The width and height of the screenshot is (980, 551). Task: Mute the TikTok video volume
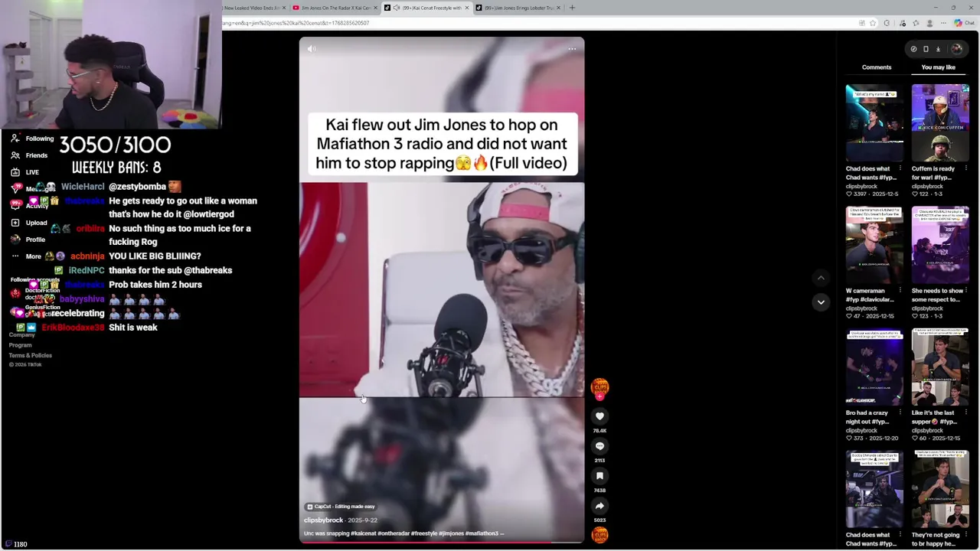[x=311, y=49]
